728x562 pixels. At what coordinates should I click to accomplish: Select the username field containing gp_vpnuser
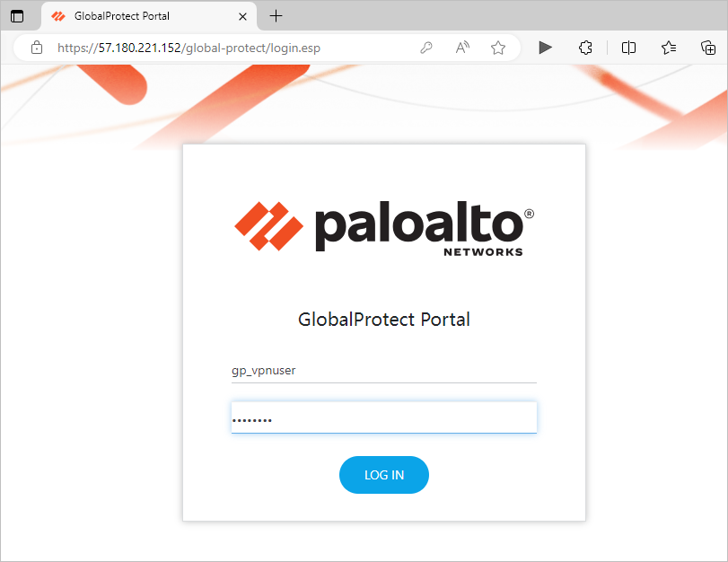(384, 371)
